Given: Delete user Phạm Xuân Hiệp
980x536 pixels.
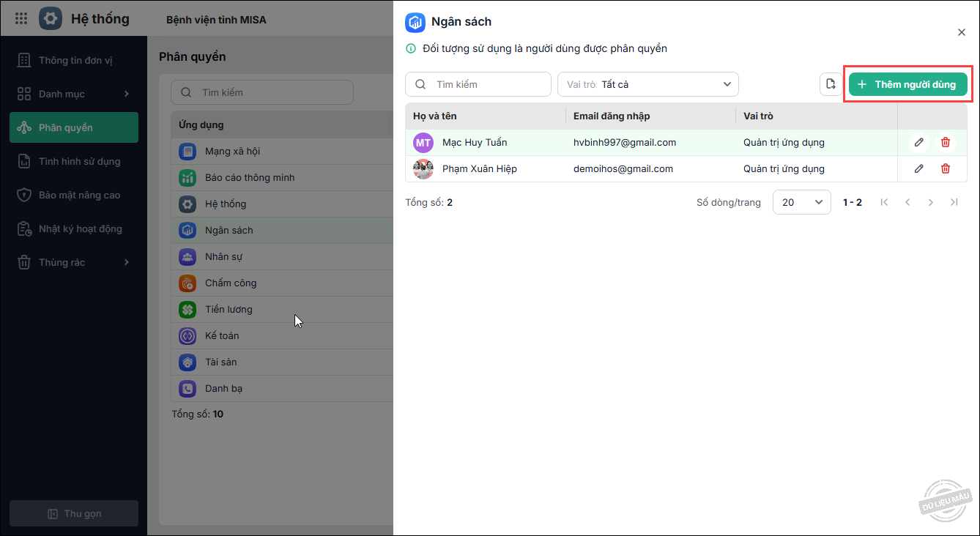Looking at the screenshot, I should [946, 169].
